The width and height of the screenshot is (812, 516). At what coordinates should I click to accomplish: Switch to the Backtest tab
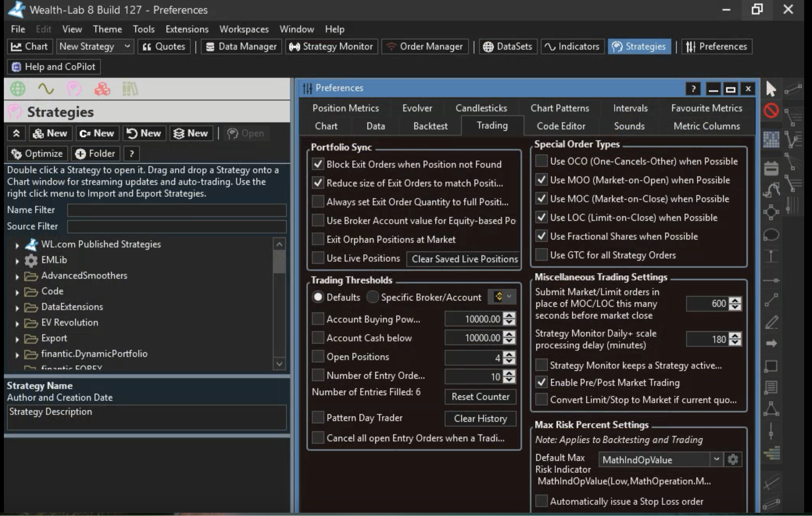(x=430, y=126)
